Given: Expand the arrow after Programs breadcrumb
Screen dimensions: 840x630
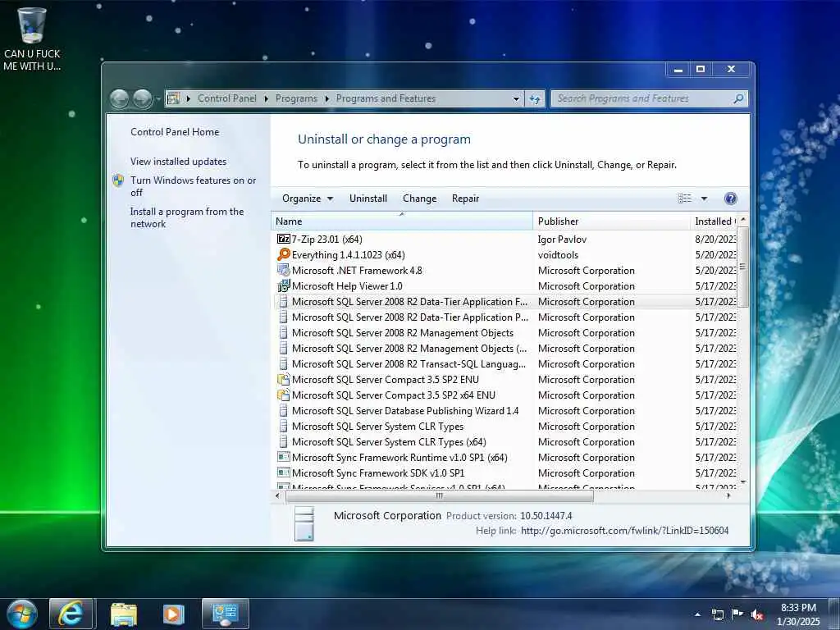Looking at the screenshot, I should pos(326,98).
